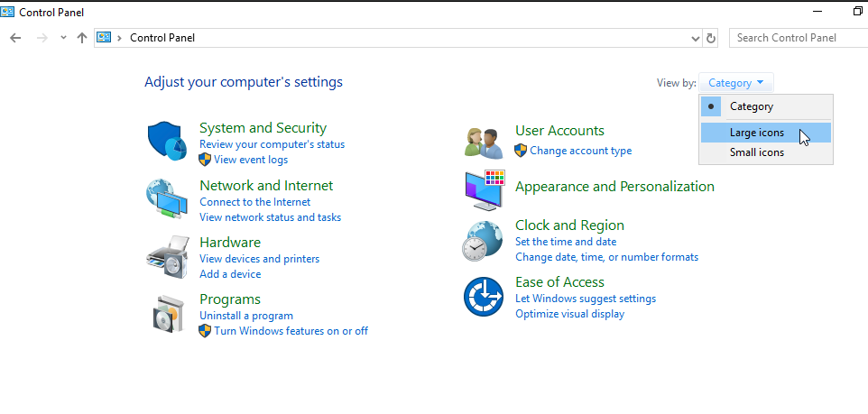Image resolution: width=868 pixels, height=414 pixels.
Task: Open the User Accounts people icon
Action: tap(484, 143)
